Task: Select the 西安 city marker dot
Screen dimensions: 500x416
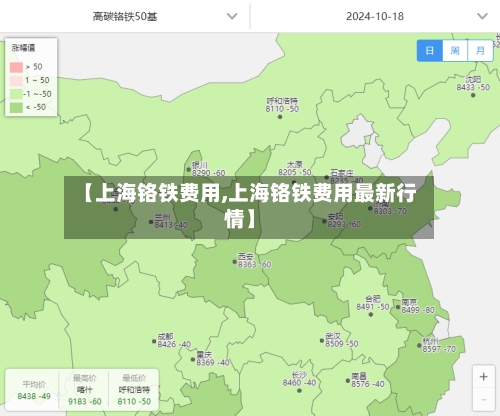Action: coord(235,262)
